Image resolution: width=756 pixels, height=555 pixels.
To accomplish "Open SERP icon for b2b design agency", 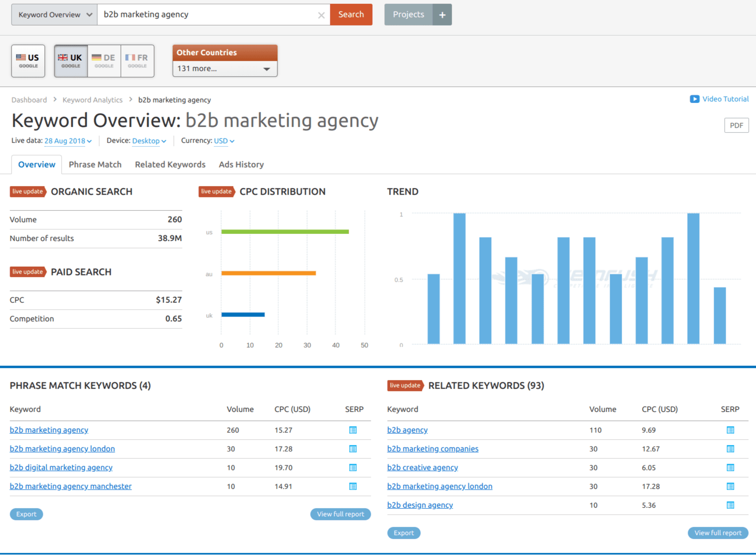I will (x=730, y=505).
